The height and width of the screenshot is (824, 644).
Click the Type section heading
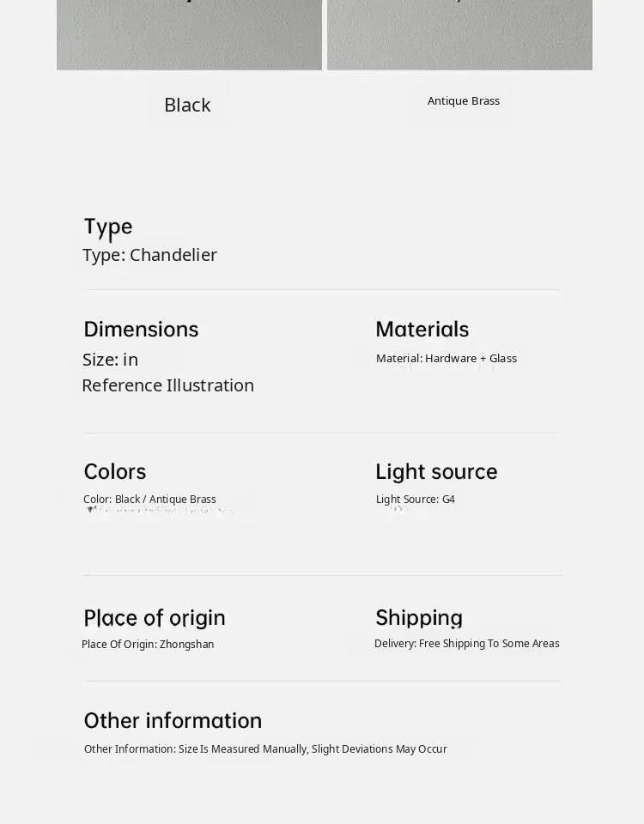click(x=108, y=227)
